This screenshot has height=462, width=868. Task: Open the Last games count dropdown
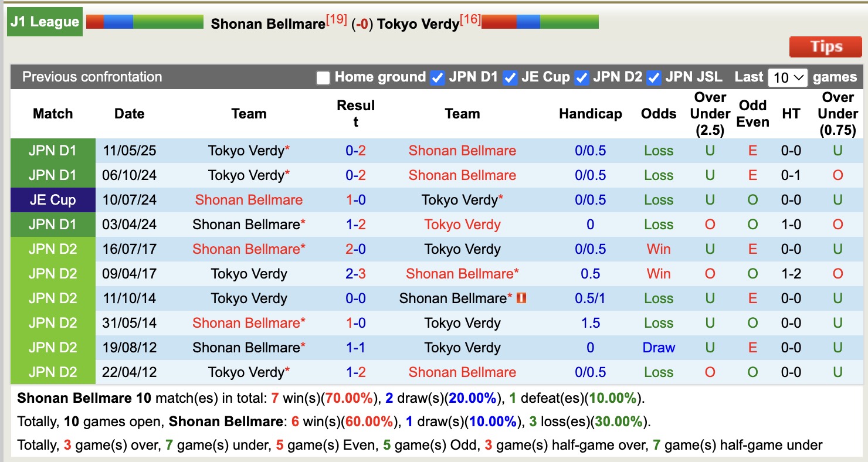[x=788, y=77]
